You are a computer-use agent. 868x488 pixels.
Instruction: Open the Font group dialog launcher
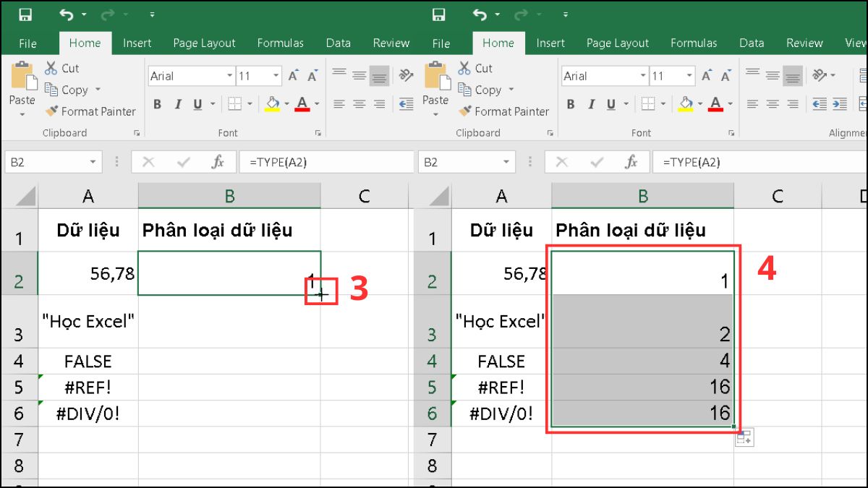click(318, 132)
